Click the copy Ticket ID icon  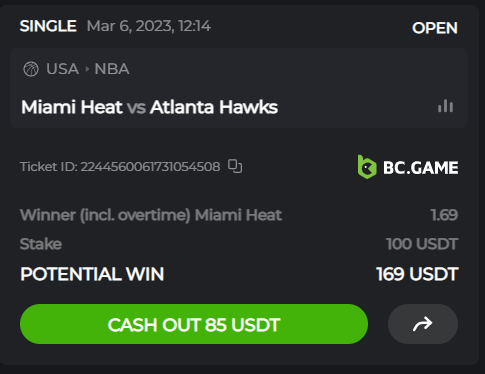(235, 166)
